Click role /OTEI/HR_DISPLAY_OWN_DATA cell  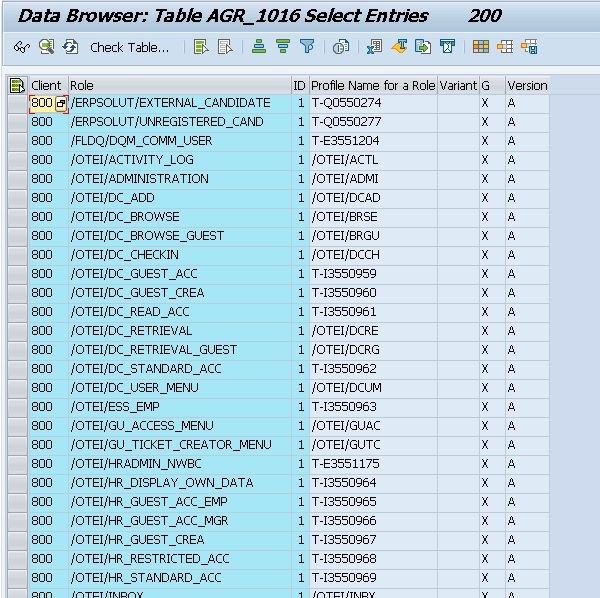[x=179, y=483]
